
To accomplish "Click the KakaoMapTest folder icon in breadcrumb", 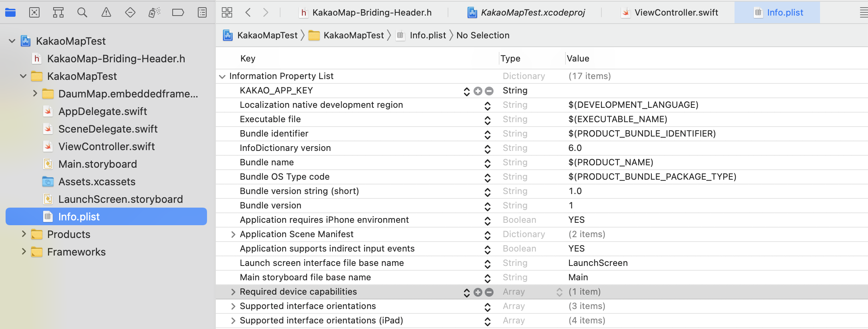I will (314, 36).
